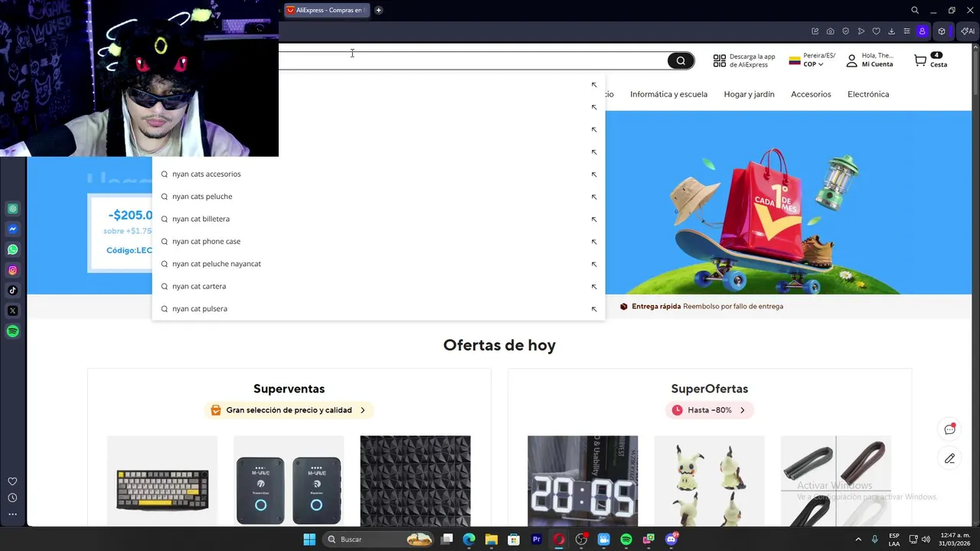
Task: Open the Windows Start menu
Action: 309,540
